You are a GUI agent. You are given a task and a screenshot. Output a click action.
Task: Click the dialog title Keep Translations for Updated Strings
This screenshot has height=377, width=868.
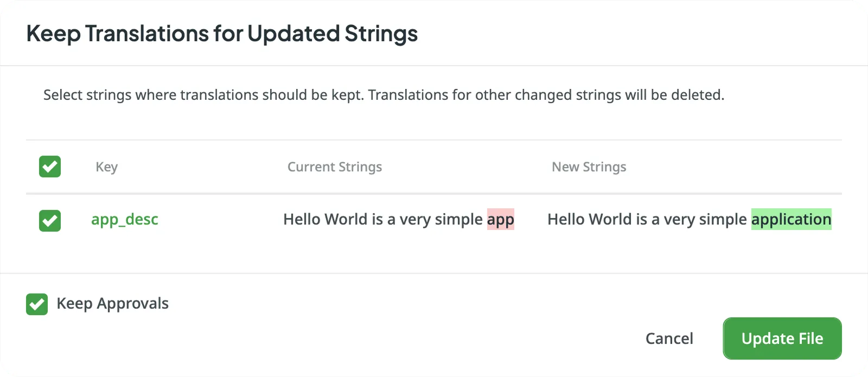click(x=222, y=34)
